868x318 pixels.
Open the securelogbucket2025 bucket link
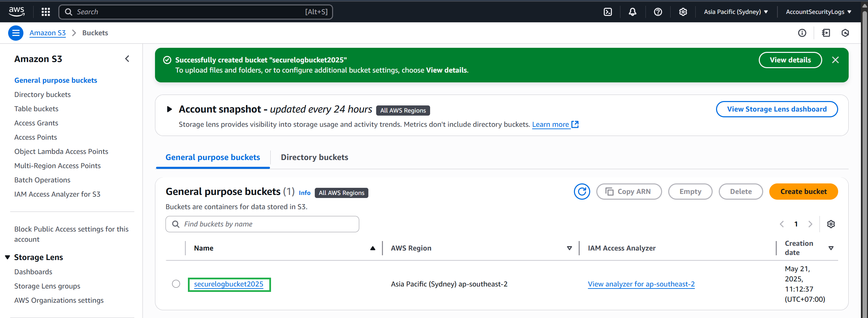229,284
